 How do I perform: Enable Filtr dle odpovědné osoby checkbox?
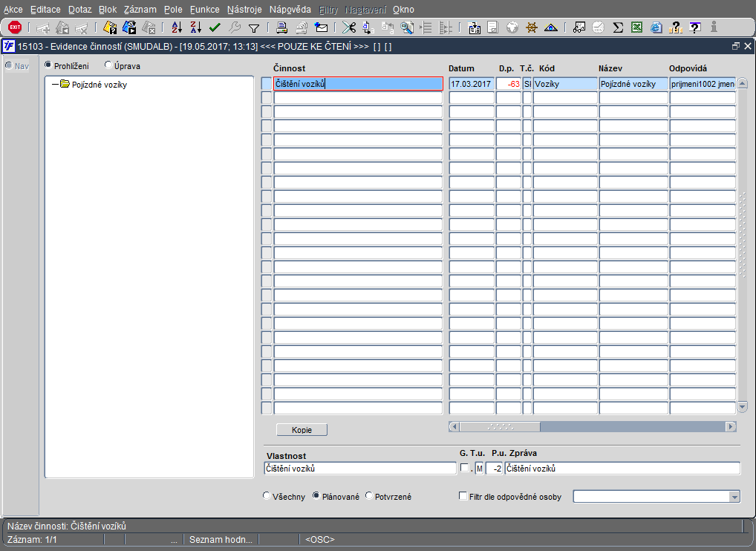463,496
